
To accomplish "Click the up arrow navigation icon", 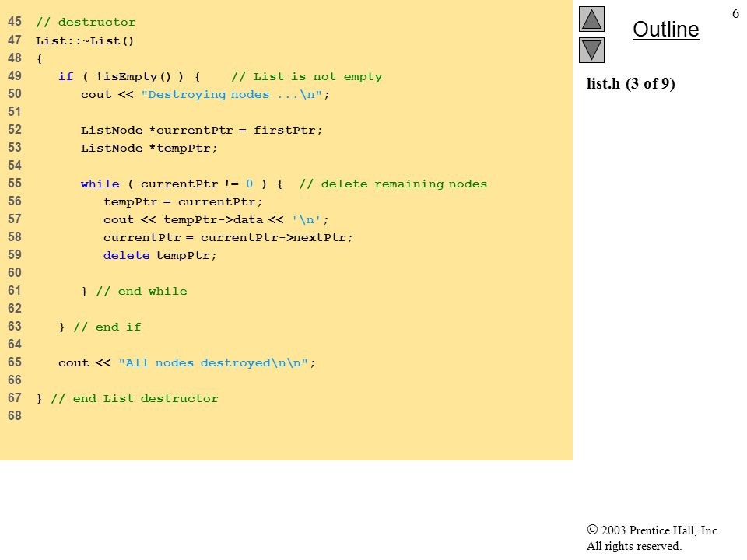I will point(591,19).
